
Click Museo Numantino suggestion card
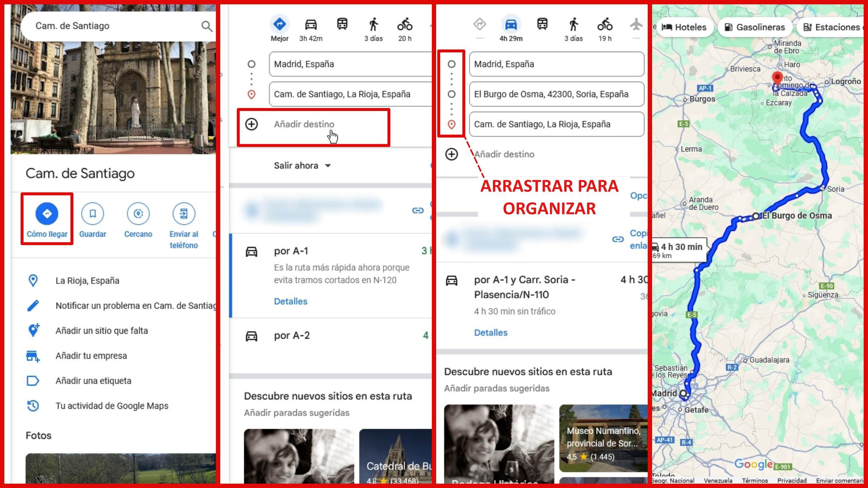[603, 438]
